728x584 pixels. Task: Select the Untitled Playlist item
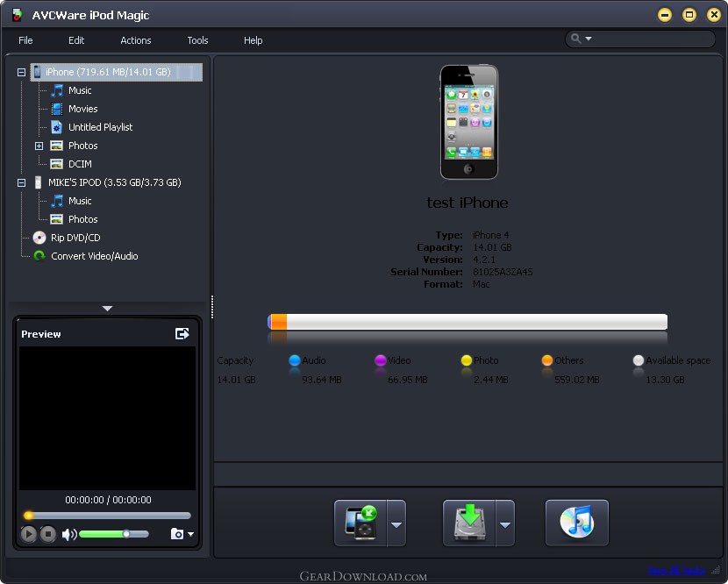pyautogui.click(x=100, y=127)
